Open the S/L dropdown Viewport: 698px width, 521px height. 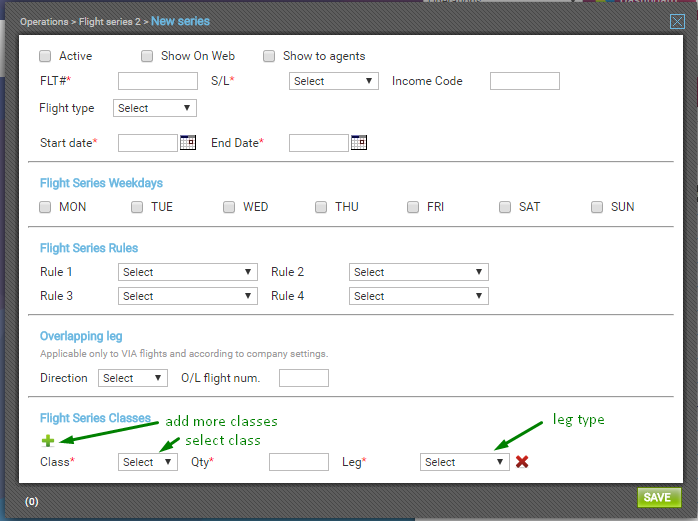click(333, 81)
